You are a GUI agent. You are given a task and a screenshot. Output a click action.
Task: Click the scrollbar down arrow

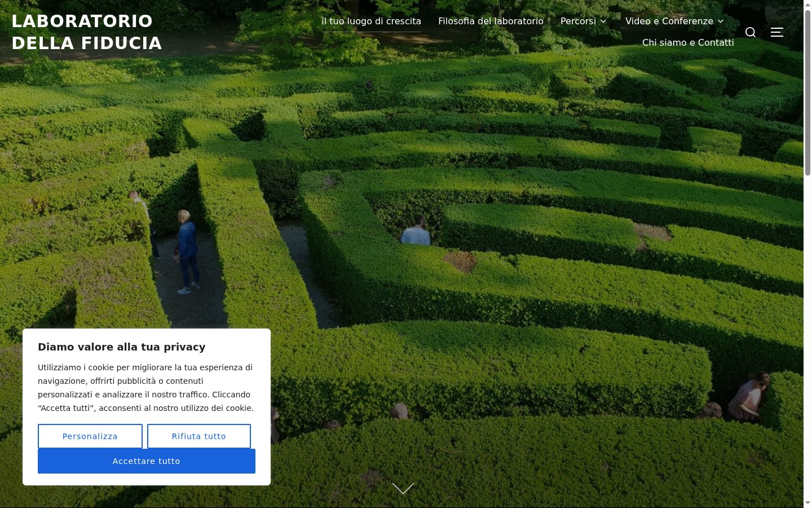click(807, 502)
